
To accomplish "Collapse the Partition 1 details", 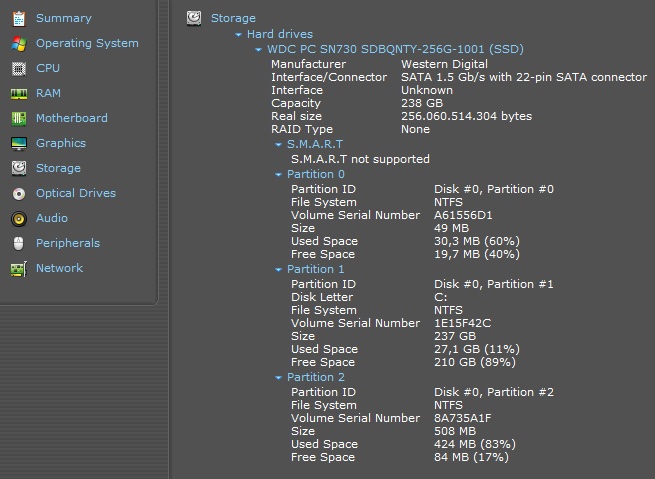I will click(x=279, y=270).
